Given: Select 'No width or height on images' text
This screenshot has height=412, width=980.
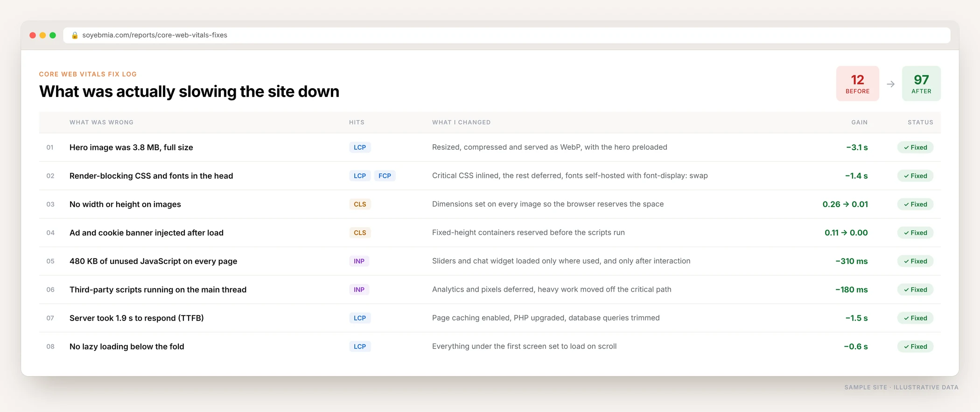Looking at the screenshot, I should pyautogui.click(x=125, y=204).
